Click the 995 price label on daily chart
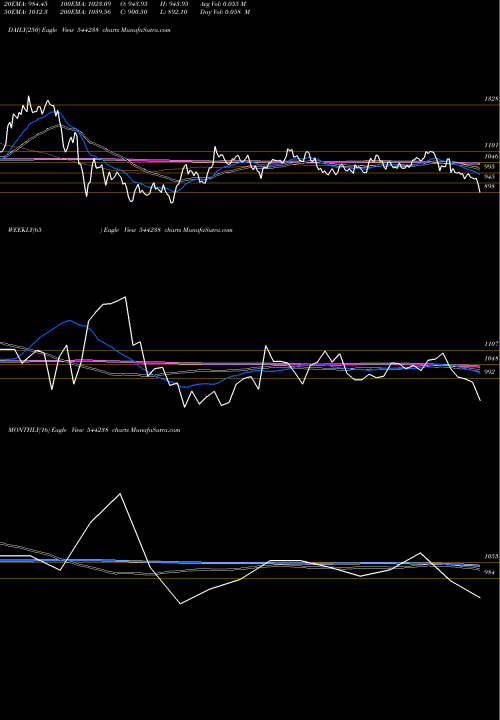 pos(490,167)
